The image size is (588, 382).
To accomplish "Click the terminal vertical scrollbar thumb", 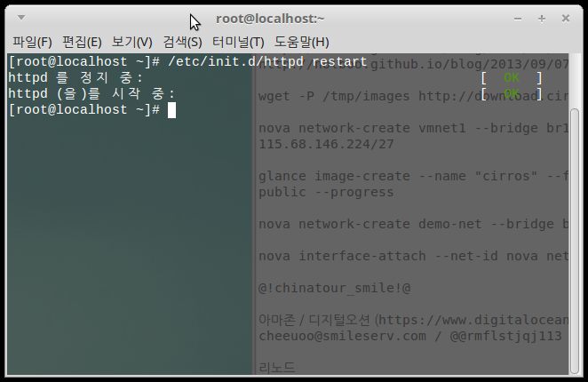I will click(575, 241).
